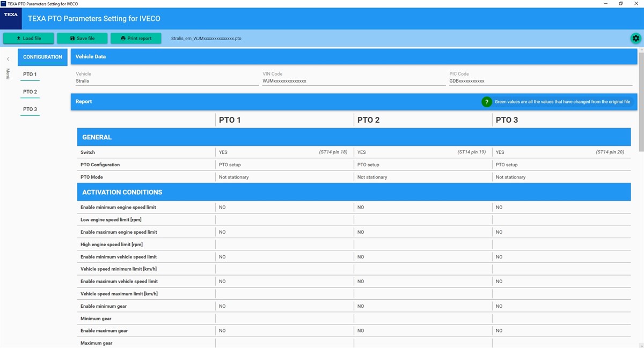
Task: Click the green values explanation text
Action: pyautogui.click(x=562, y=102)
